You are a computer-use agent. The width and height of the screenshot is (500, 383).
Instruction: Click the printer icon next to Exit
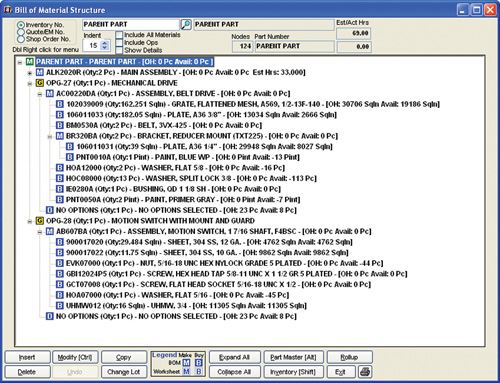click(365, 372)
